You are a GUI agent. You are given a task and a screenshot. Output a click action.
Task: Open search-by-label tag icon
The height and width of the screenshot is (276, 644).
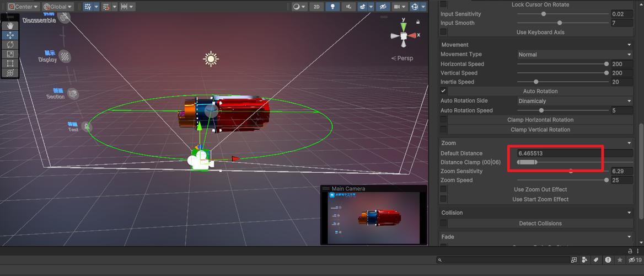[x=595, y=260]
